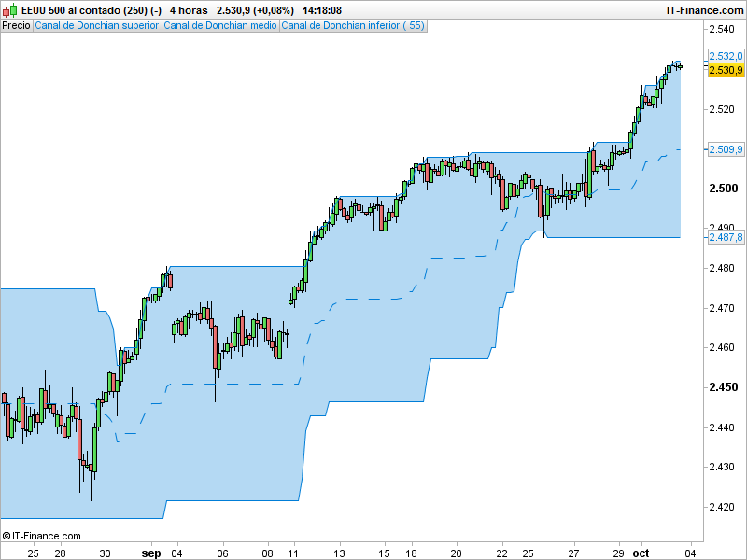Viewport: 747px width, 560px height.
Task: Click date 11 on the time axis
Action: pyautogui.click(x=293, y=553)
